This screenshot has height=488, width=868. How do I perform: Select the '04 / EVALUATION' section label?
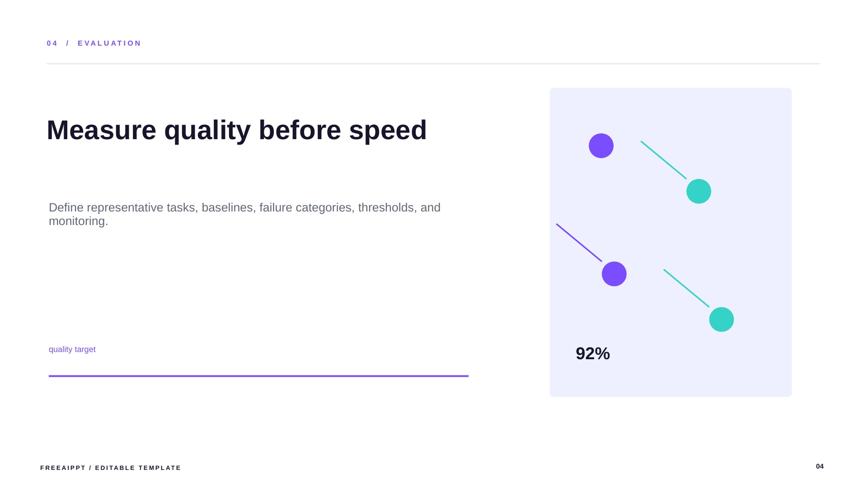[x=94, y=43]
